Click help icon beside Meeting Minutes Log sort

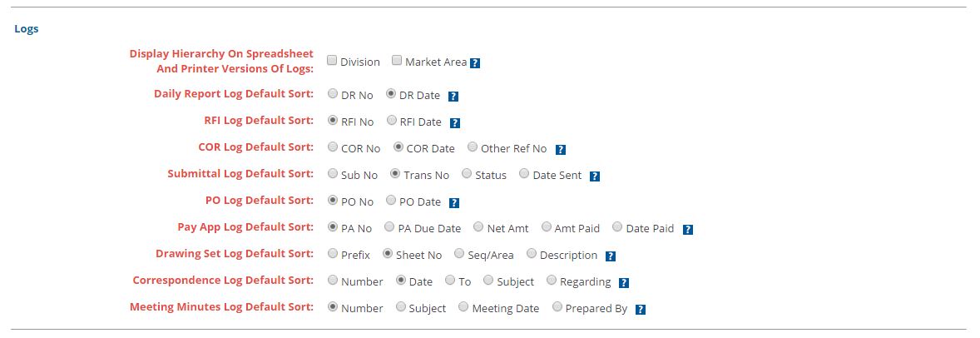tap(640, 309)
